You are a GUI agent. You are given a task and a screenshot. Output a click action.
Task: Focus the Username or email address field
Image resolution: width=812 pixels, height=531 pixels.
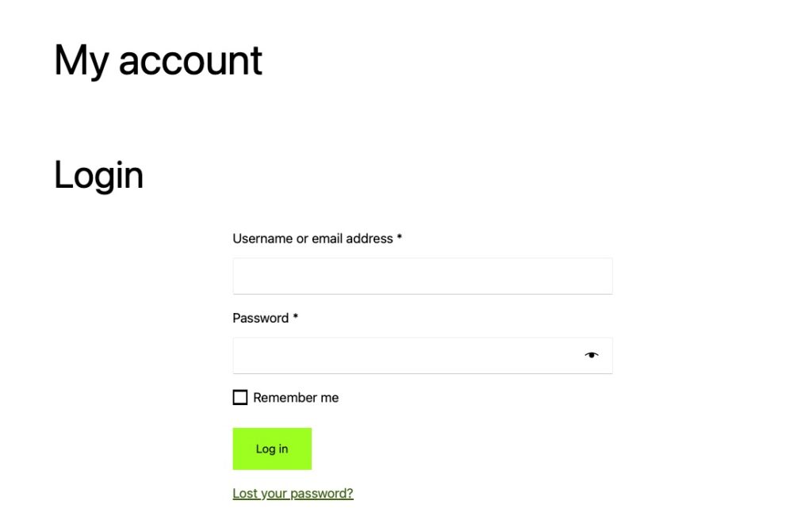coord(422,276)
